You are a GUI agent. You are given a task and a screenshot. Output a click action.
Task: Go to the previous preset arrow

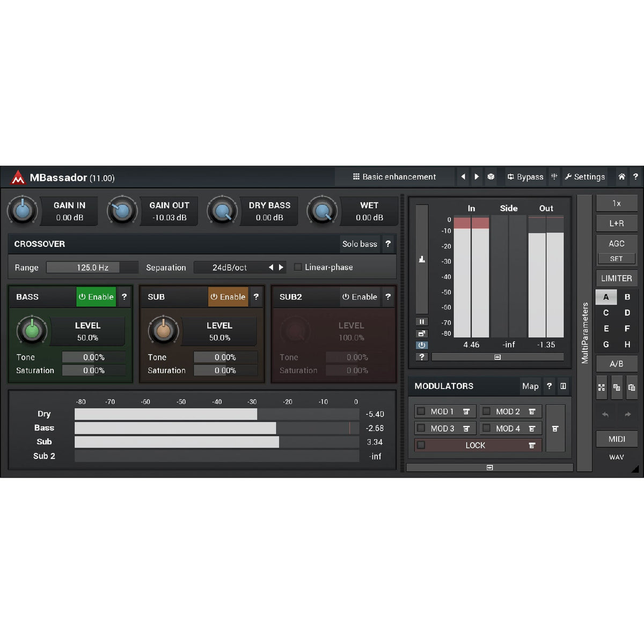pos(463,177)
